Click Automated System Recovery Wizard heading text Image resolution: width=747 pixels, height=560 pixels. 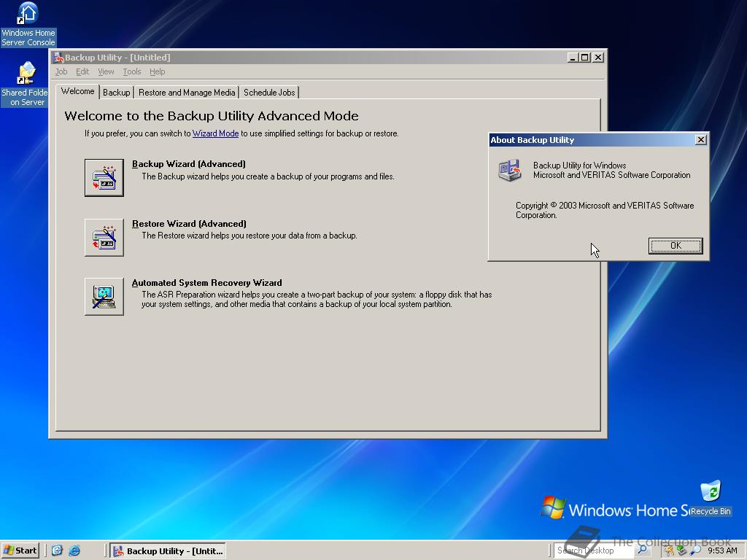coord(206,283)
